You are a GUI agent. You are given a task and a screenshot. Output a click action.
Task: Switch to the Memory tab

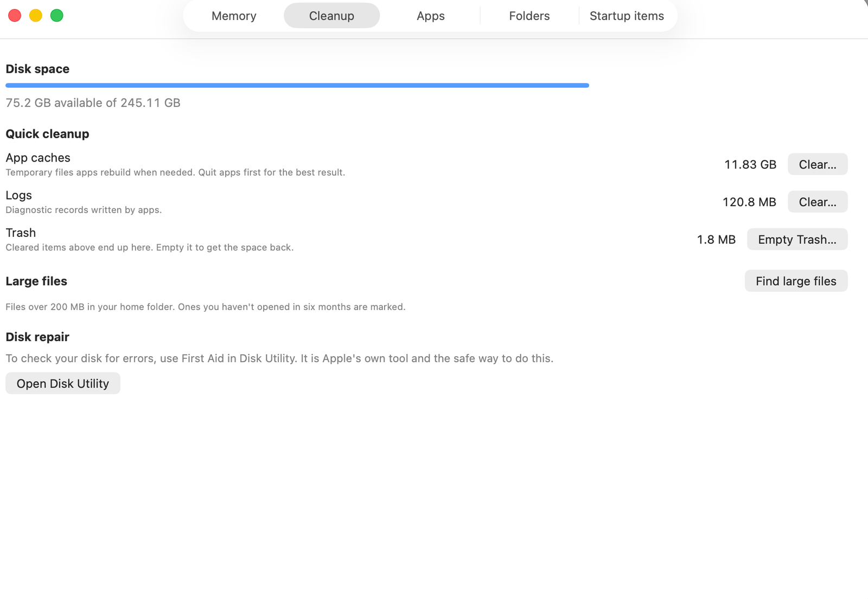[234, 16]
